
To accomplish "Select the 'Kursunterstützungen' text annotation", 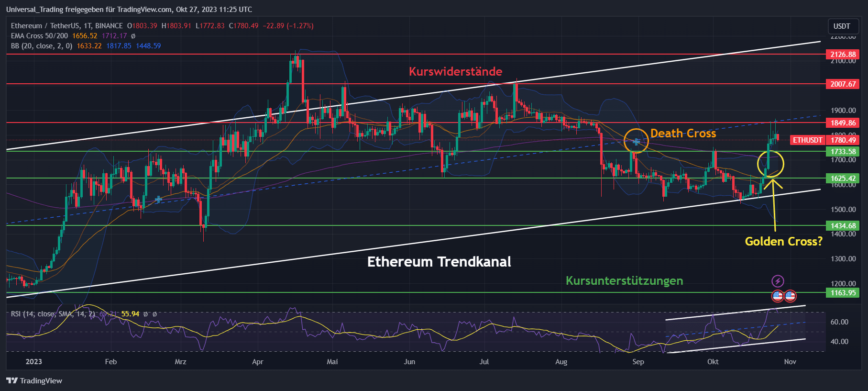I will coord(624,281).
